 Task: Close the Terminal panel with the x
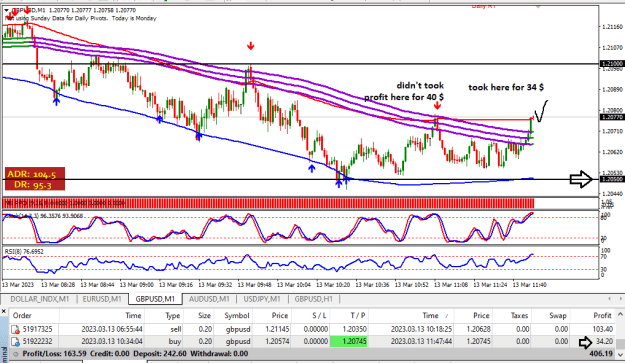[x=4, y=311]
